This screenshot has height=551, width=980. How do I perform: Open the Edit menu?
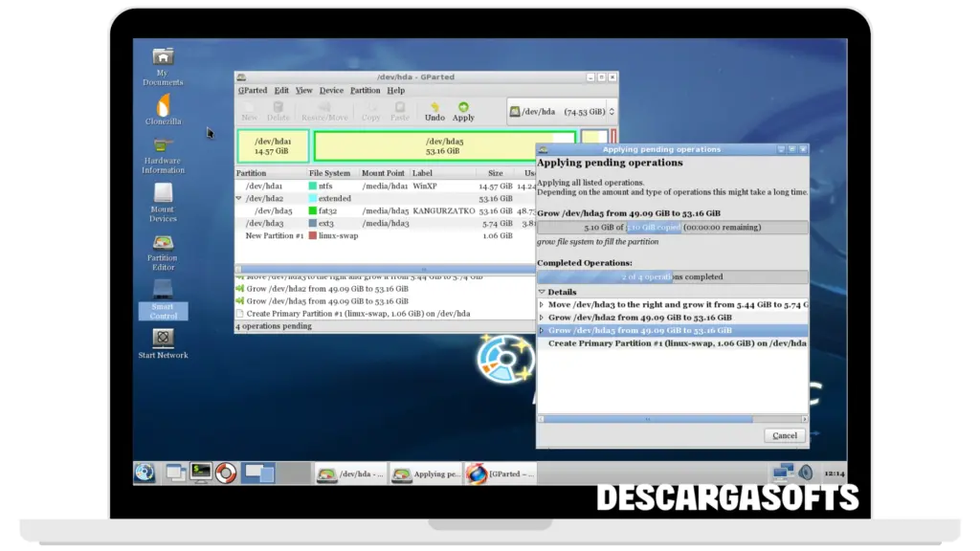click(x=281, y=91)
